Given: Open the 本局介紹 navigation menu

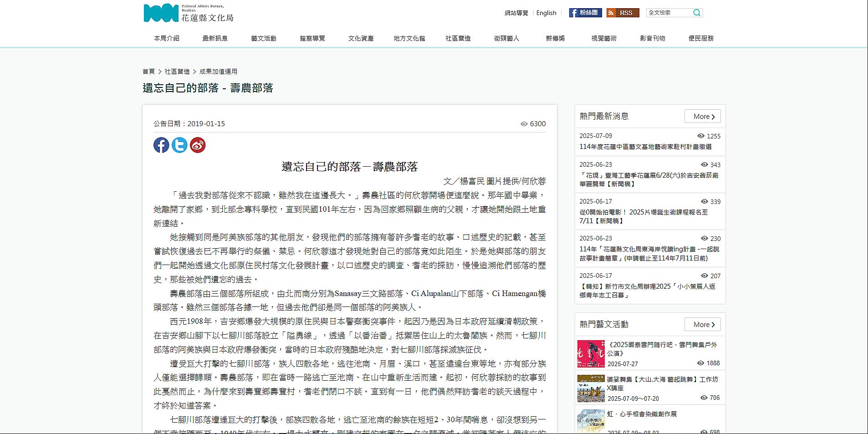Looking at the screenshot, I should [x=167, y=38].
